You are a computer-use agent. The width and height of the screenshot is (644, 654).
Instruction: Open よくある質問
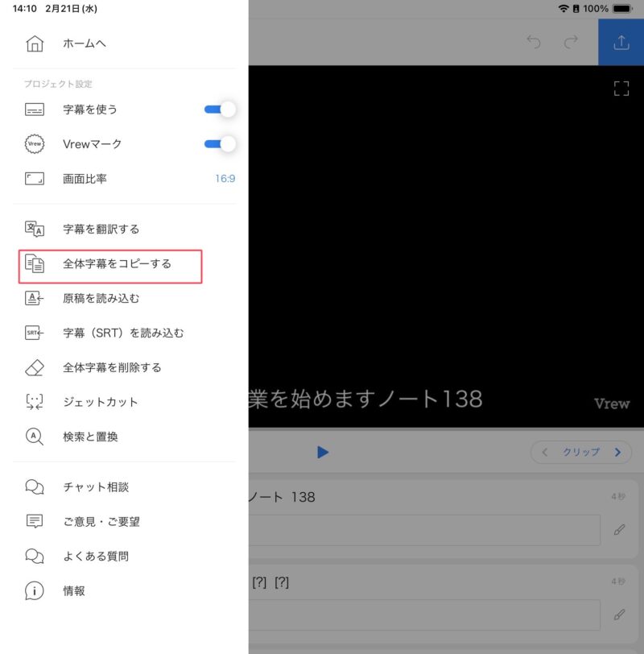point(96,556)
